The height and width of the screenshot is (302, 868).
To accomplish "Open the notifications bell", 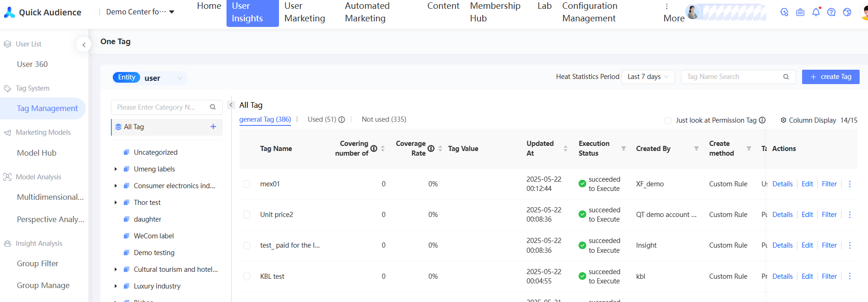I will point(816,12).
